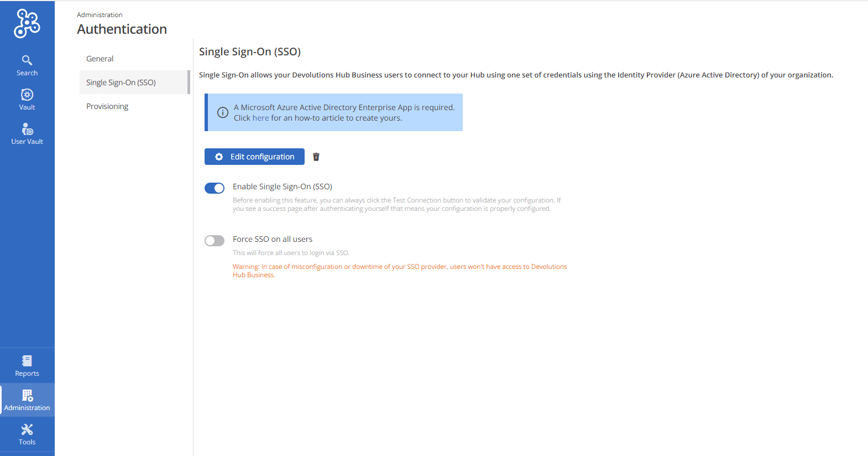Screen dimensions: 868x456
Task: Click the Authentication page heading
Action: [x=122, y=29]
